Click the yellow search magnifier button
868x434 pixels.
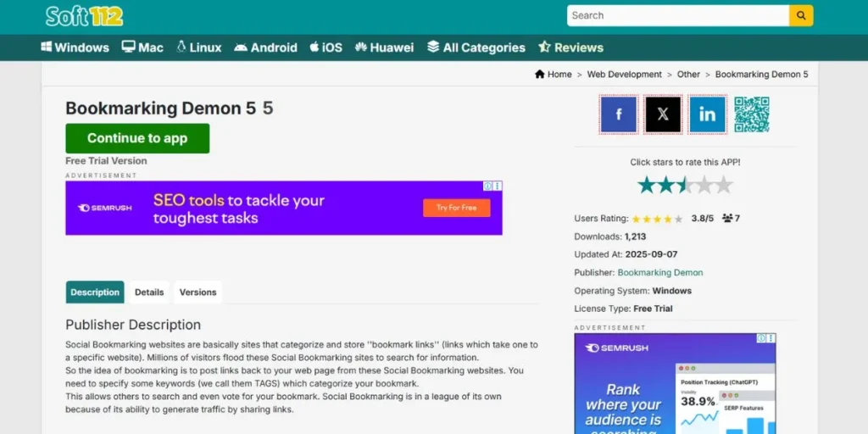[801, 15]
